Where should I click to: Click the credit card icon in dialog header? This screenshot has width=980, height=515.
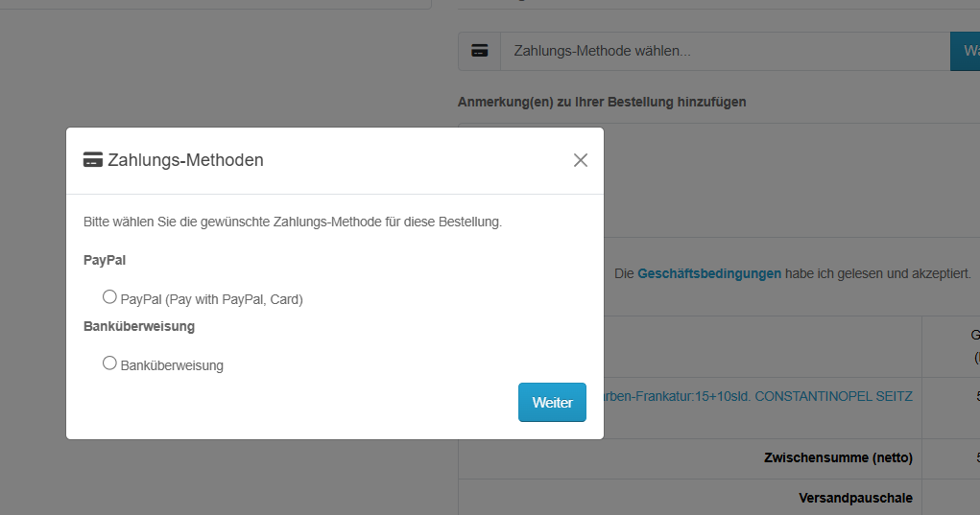point(93,160)
